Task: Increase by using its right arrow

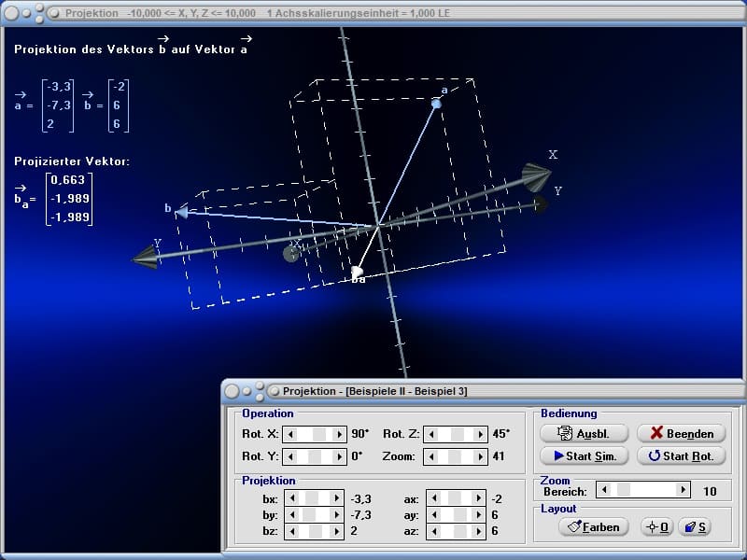Action: point(337,515)
